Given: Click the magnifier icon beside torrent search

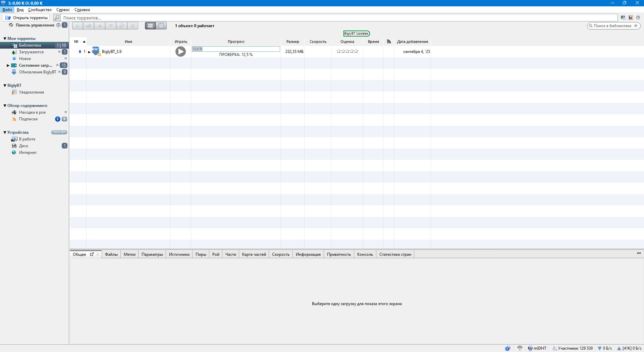Looking at the screenshot, I should 57,17.
